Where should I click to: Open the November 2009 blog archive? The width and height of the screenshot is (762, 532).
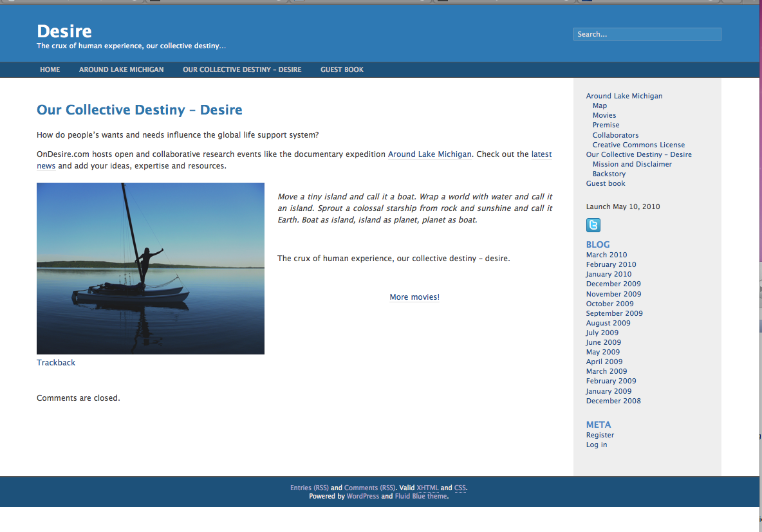[613, 294]
